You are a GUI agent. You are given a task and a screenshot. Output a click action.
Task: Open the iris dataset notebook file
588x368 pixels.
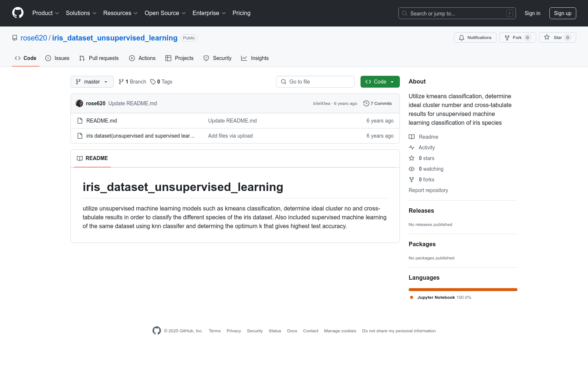pos(141,136)
